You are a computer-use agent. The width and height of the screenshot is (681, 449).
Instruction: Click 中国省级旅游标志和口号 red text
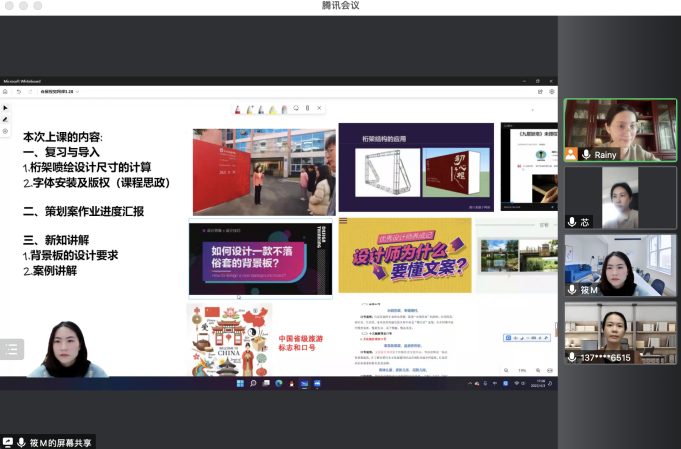301,343
